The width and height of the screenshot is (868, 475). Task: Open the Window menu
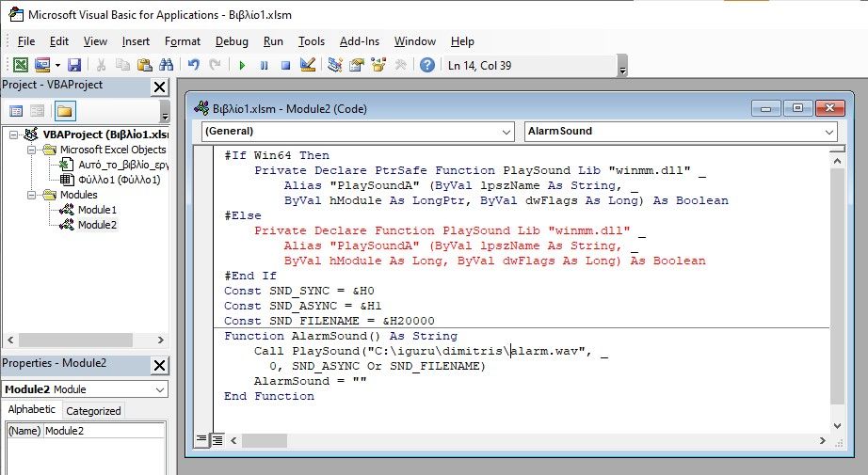414,41
